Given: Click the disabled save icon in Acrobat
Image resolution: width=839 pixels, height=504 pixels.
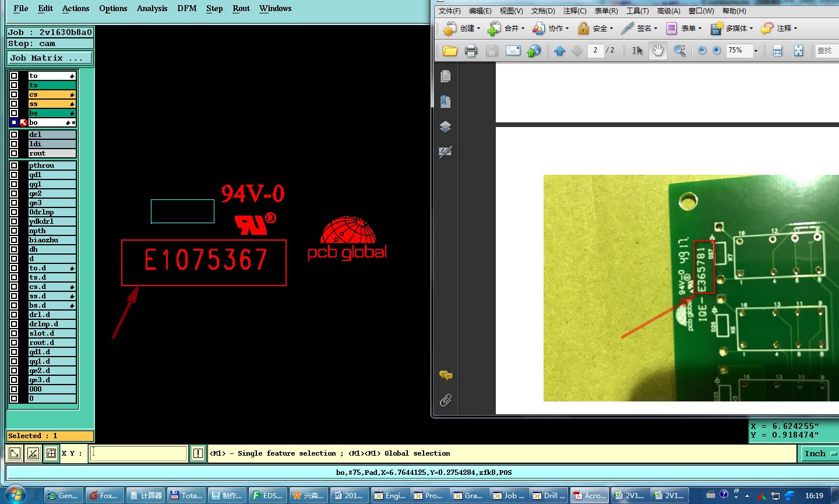Looking at the screenshot, I should coord(492,51).
